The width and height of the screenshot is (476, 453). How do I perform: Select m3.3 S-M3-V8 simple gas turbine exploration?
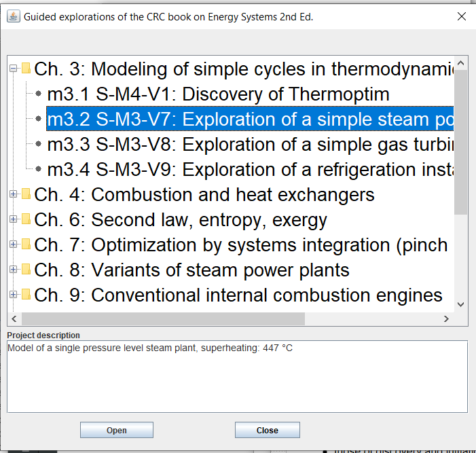point(251,144)
